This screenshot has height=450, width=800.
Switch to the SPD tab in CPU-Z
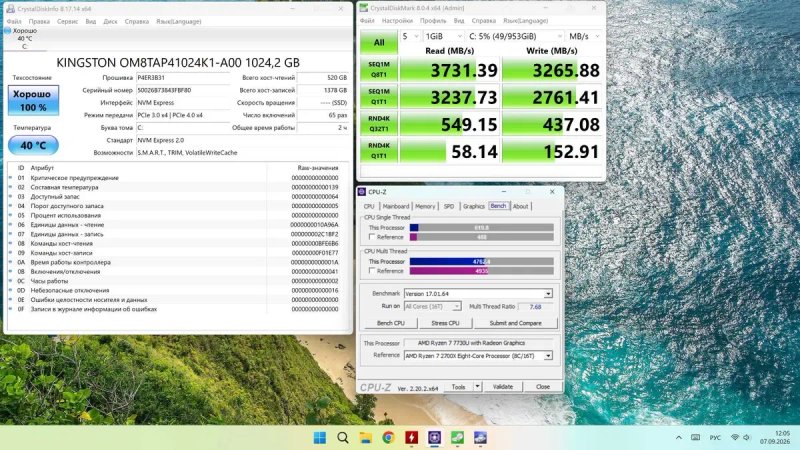[448, 206]
